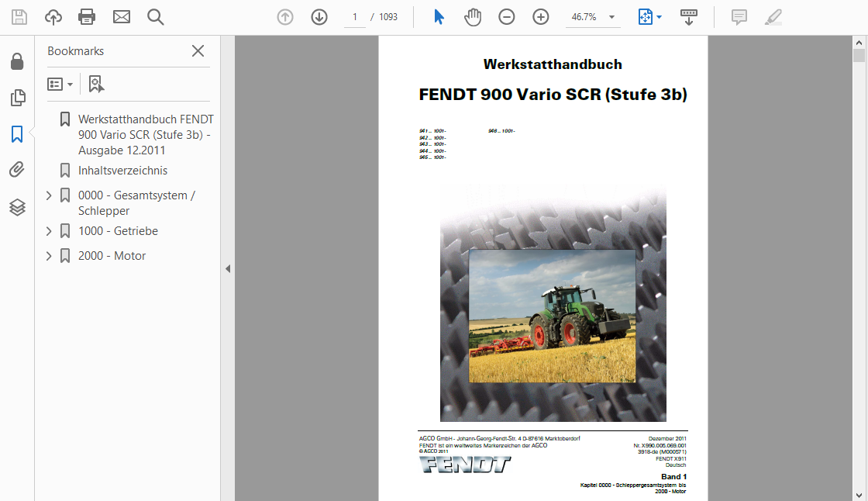The image size is (868, 501).
Task: Select the highlight pen tool
Action: coord(773,17)
